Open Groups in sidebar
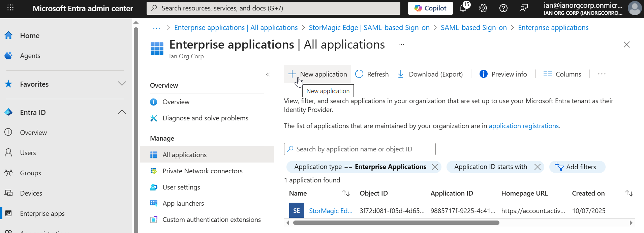644x233 pixels. 30,173
